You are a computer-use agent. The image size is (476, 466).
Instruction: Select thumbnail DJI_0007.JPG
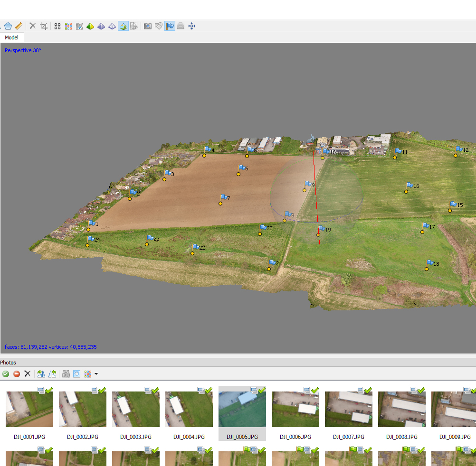click(349, 409)
